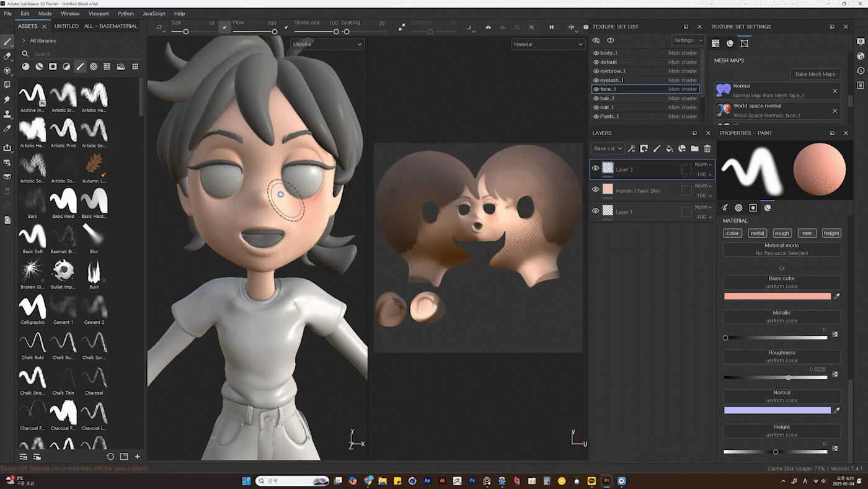
Task: Toggle the metal material channel
Action: click(x=757, y=233)
